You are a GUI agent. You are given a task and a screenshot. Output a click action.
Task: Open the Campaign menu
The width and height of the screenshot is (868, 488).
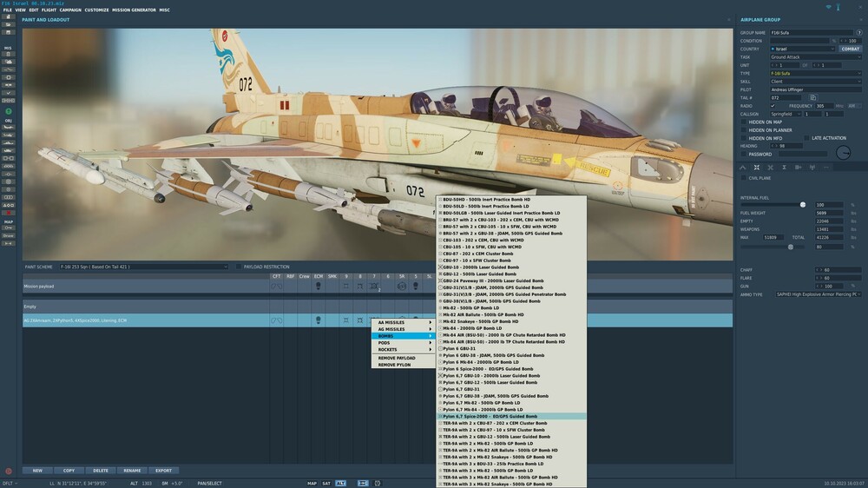[70, 10]
